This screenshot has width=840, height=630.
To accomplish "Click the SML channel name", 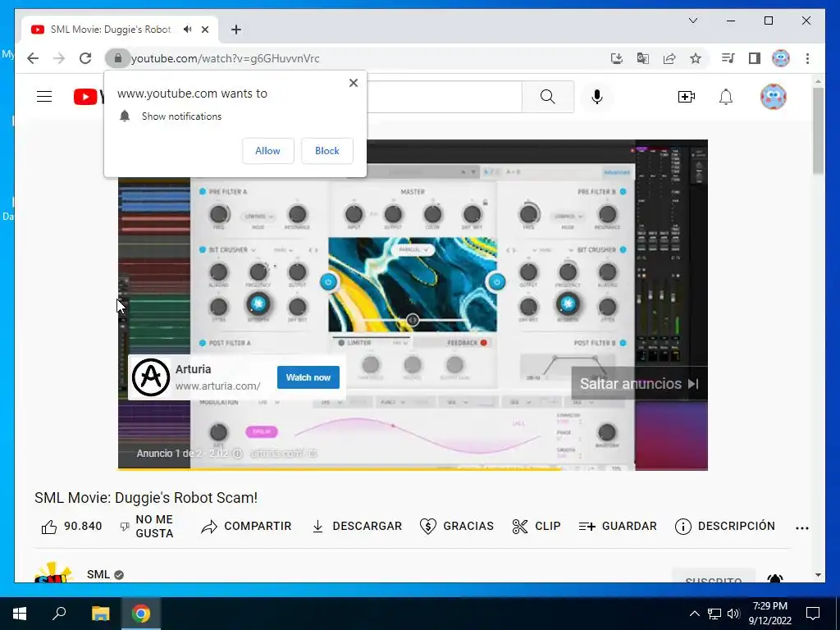I will [x=98, y=574].
